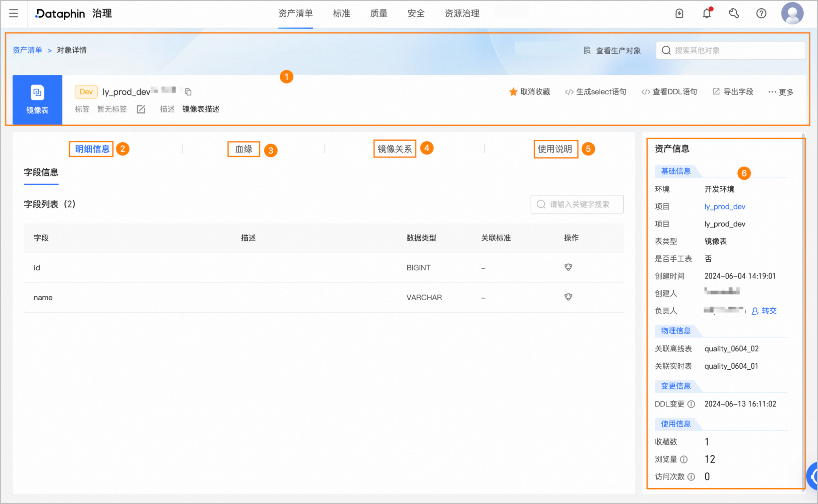Viewport: 818px width, 504px height.
Task: Open the user avatar menu
Action: (792, 14)
